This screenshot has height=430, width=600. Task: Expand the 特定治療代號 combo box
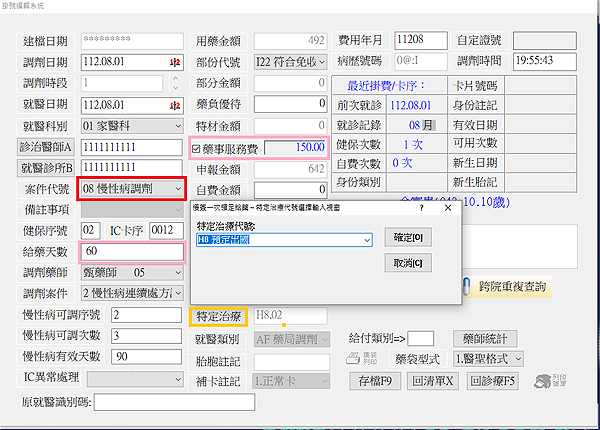coord(366,240)
